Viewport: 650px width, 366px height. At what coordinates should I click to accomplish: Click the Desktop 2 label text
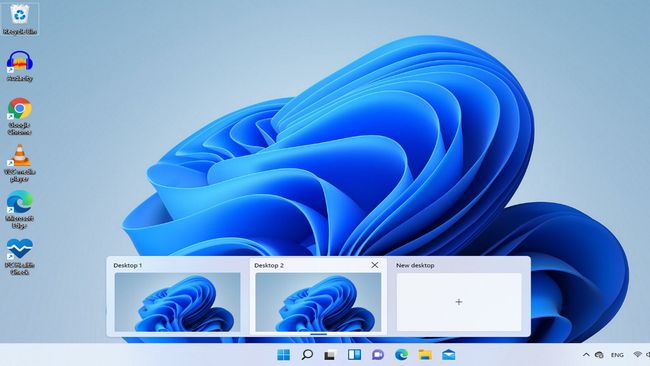coord(269,265)
